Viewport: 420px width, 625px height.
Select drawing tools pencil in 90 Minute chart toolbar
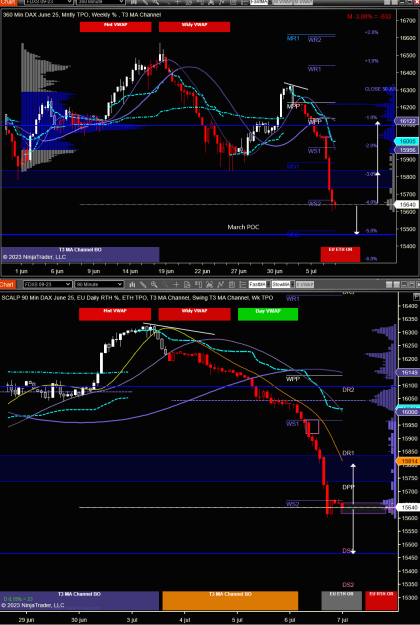click(x=143, y=284)
